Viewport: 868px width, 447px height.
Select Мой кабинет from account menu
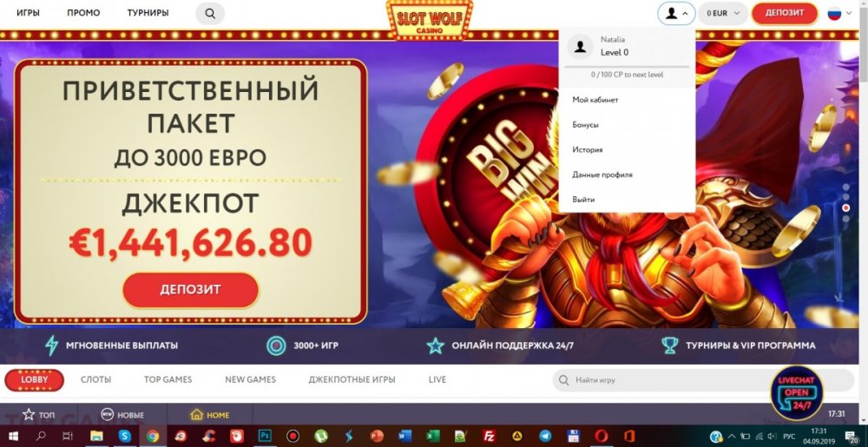coord(595,100)
